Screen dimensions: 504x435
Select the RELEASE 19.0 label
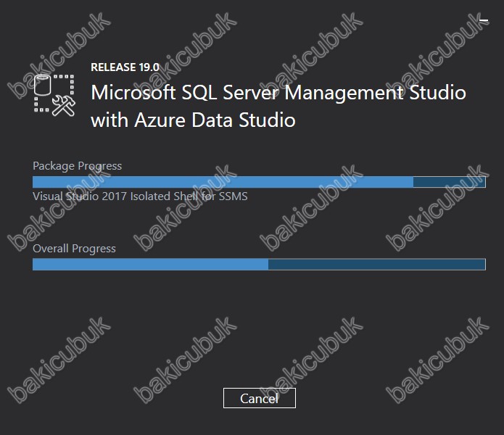[x=125, y=67]
